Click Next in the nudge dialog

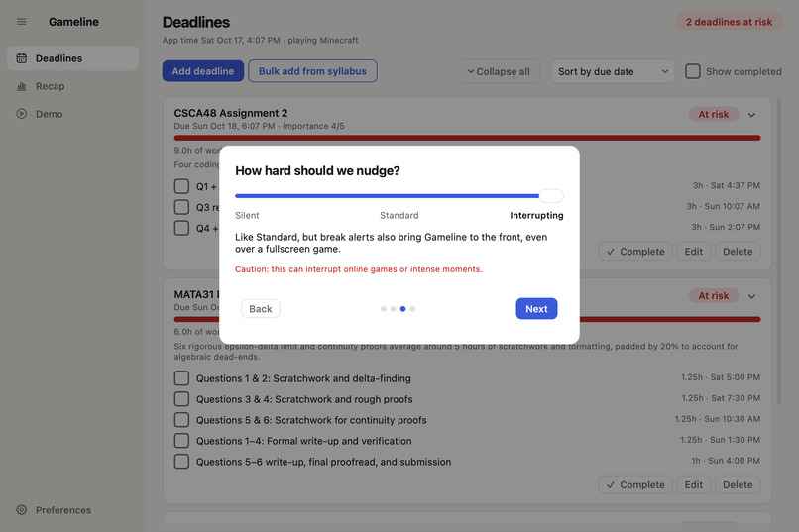coord(536,308)
